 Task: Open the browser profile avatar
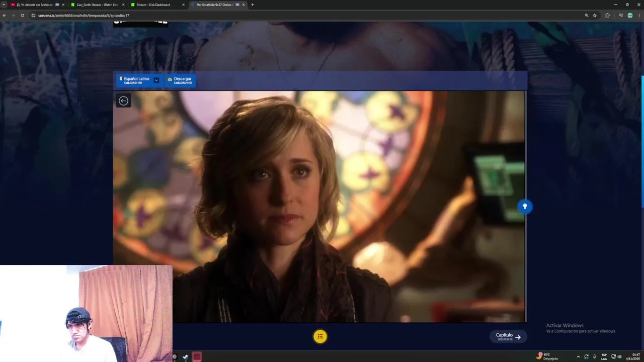pyautogui.click(x=630, y=16)
